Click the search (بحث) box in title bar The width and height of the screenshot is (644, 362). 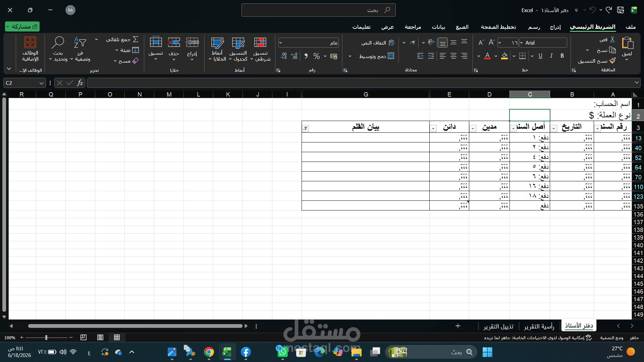[x=318, y=10]
